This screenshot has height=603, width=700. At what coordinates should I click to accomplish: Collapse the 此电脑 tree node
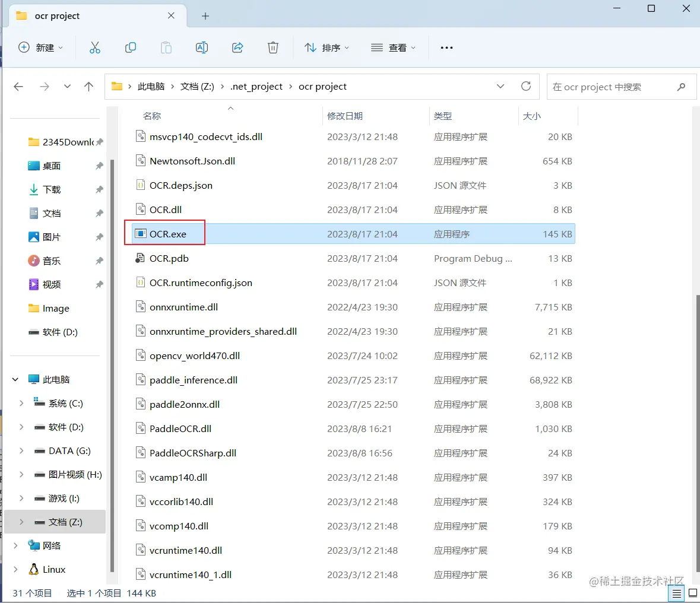pyautogui.click(x=15, y=379)
